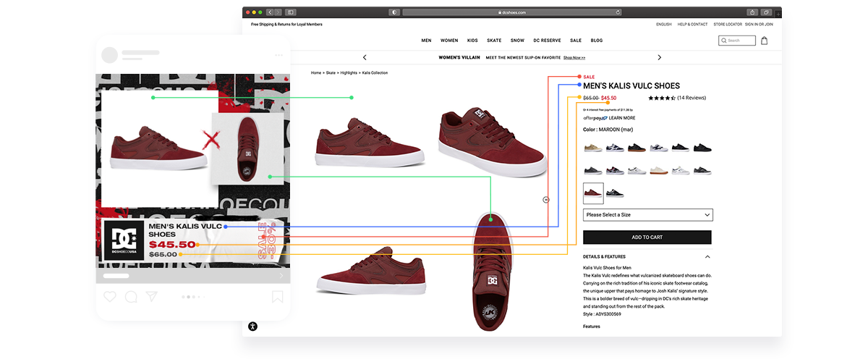Open the DC RESERVE menu
The image size is (868, 362).
(x=547, y=41)
